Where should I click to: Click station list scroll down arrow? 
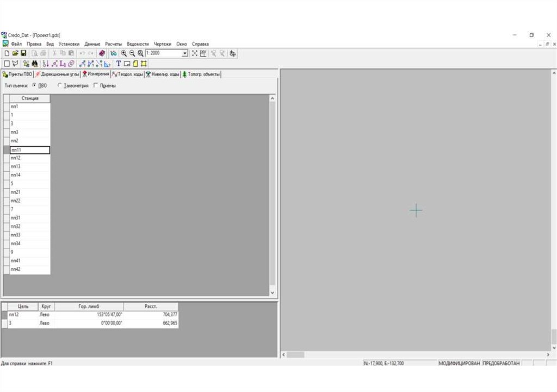pyautogui.click(x=273, y=293)
